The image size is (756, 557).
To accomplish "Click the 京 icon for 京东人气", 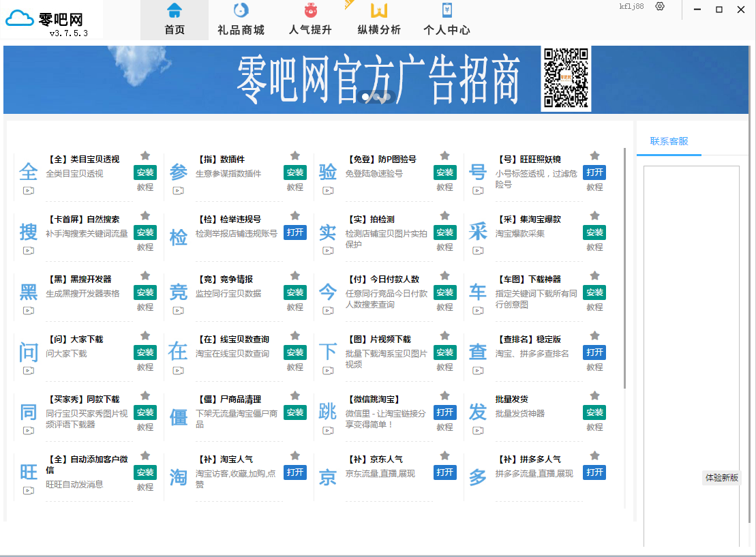I will (x=328, y=477).
